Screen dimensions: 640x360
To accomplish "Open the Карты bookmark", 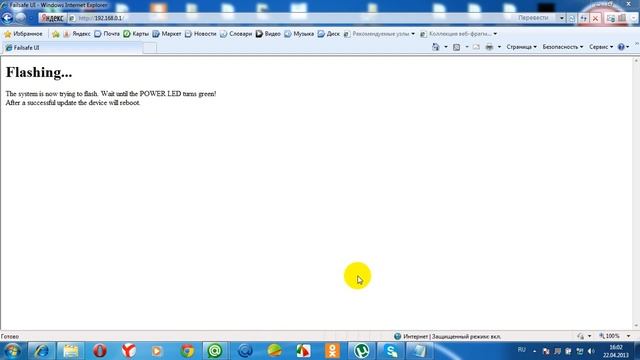I will pos(136,34).
